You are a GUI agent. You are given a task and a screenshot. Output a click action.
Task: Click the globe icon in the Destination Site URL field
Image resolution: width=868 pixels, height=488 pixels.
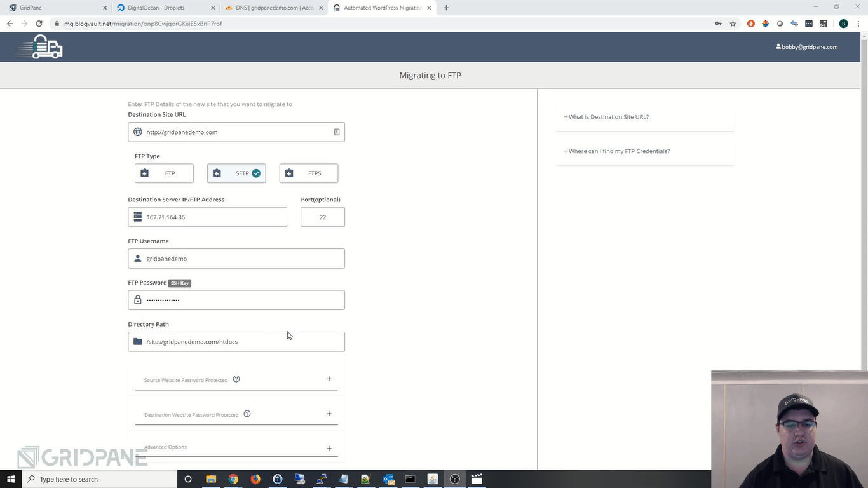(x=138, y=132)
